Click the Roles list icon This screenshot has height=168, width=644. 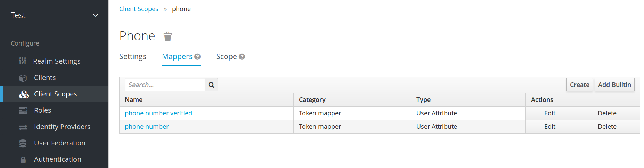23,111
